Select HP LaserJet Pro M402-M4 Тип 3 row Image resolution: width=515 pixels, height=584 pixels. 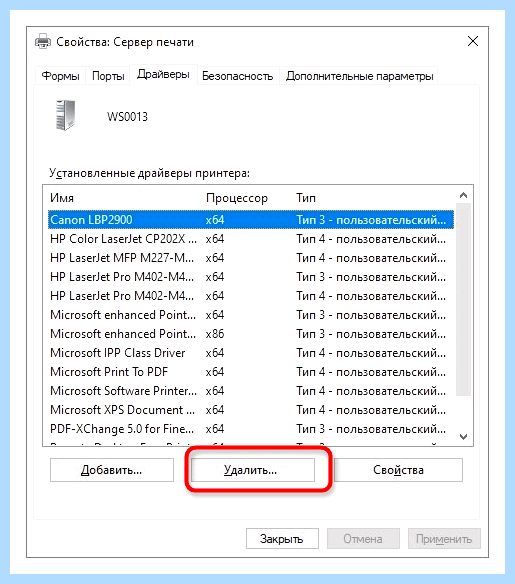pyautogui.click(x=251, y=277)
